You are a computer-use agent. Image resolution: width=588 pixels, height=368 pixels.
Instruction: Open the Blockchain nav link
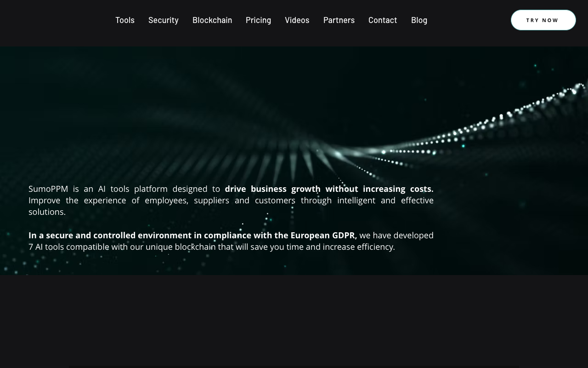pyautogui.click(x=212, y=20)
